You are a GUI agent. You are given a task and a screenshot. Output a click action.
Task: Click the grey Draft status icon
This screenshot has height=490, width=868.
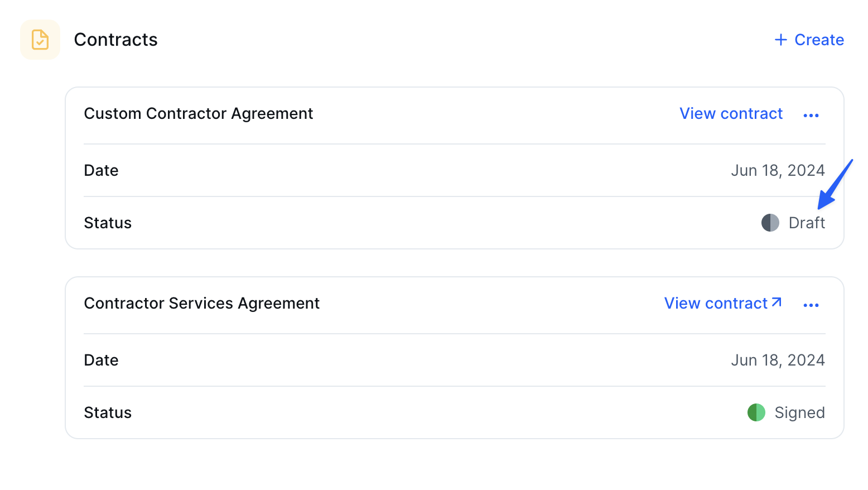tap(770, 223)
